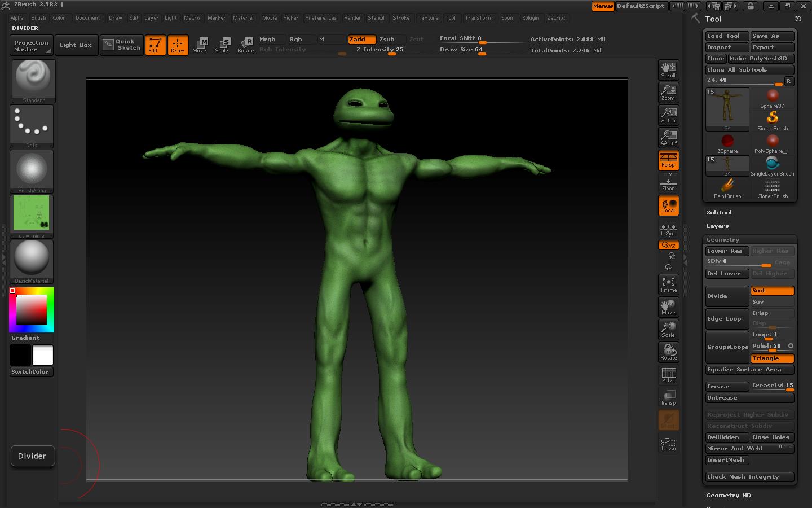Image resolution: width=812 pixels, height=508 pixels.
Task: Expand the SubTool section
Action: pos(719,212)
